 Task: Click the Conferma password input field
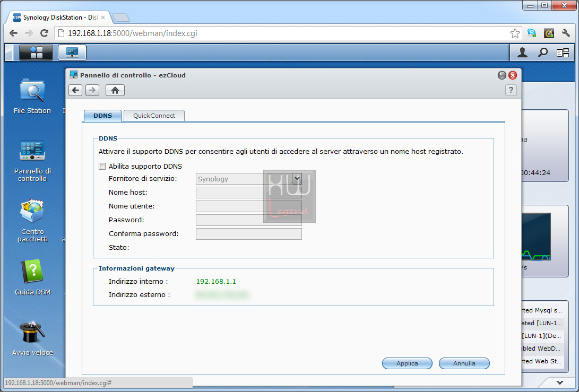(x=248, y=233)
